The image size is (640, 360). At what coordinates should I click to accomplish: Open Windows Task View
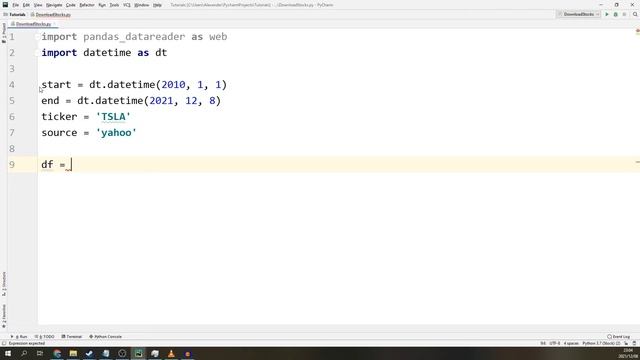point(40,353)
